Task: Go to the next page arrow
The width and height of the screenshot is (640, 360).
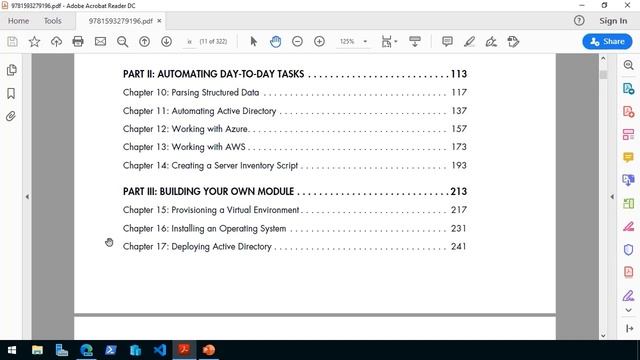Action: [167, 41]
